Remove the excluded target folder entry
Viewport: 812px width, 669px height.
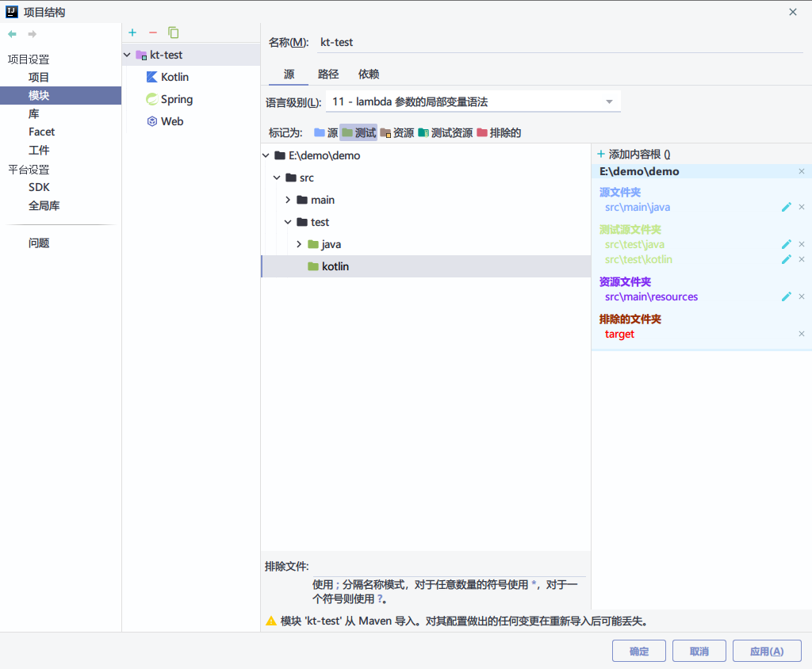pos(802,334)
